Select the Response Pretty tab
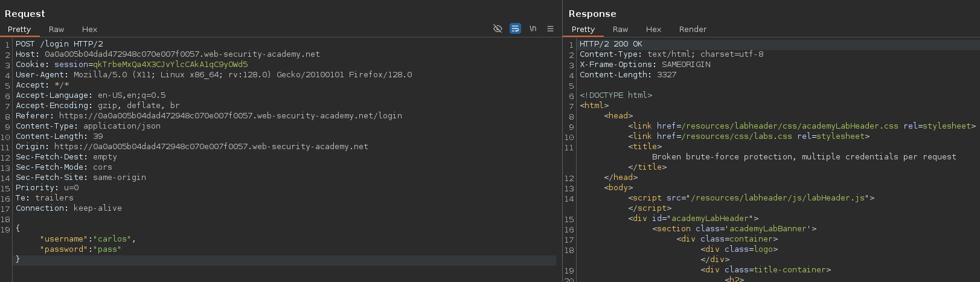Image resolution: width=980 pixels, height=282 pixels. 583,29
